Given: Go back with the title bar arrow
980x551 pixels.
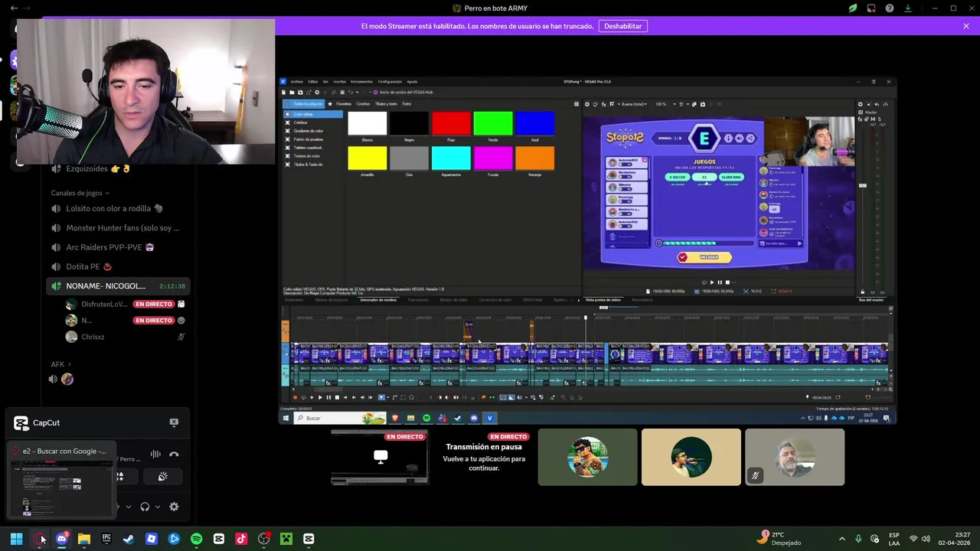Looking at the screenshot, I should tap(14, 8).
